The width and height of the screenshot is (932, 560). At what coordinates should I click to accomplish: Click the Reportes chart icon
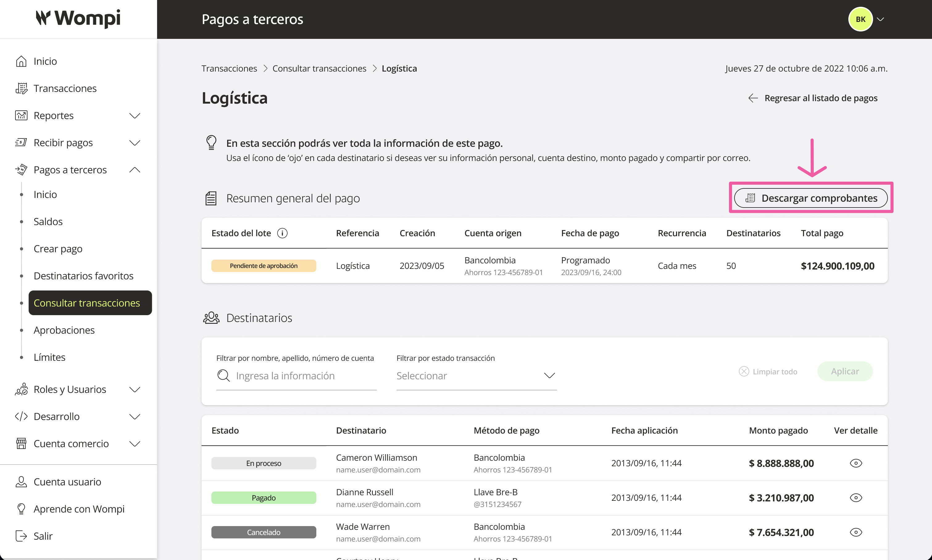21,115
